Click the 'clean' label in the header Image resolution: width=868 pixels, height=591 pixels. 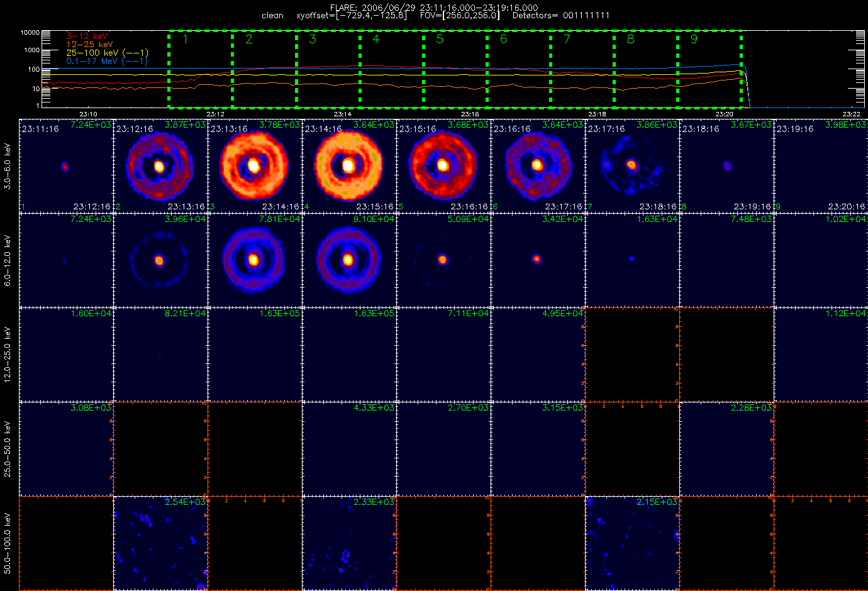coord(273,16)
